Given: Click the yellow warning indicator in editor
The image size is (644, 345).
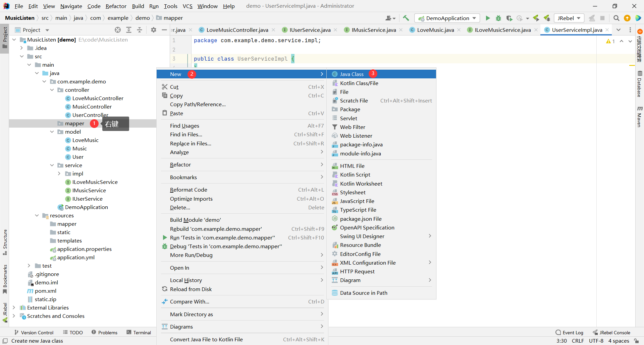Looking at the screenshot, I should 610,41.
